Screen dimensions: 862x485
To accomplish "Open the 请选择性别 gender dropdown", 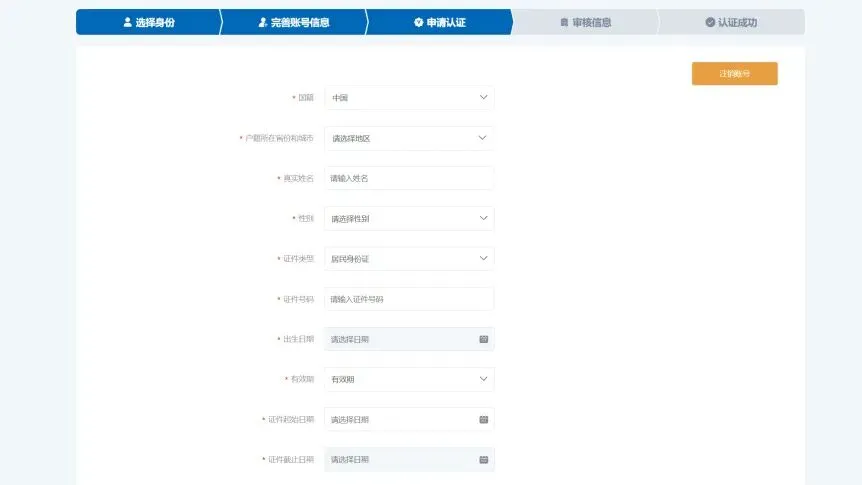I will click(x=409, y=218).
